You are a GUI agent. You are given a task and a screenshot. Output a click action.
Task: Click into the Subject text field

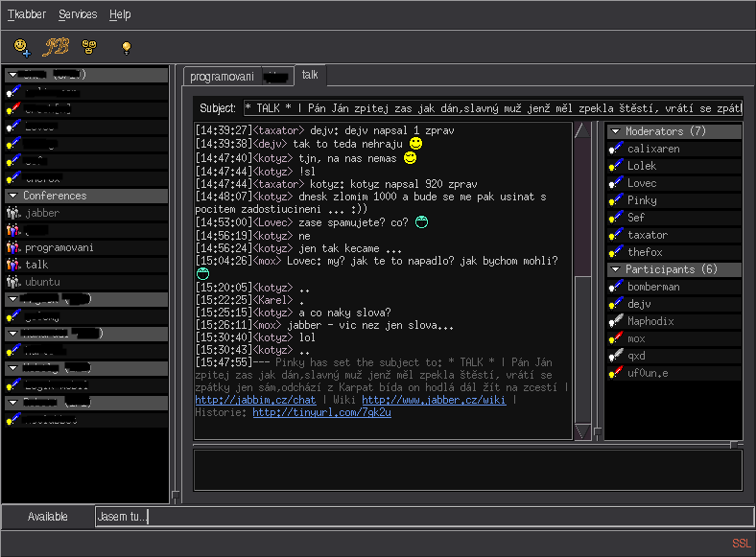(x=491, y=107)
